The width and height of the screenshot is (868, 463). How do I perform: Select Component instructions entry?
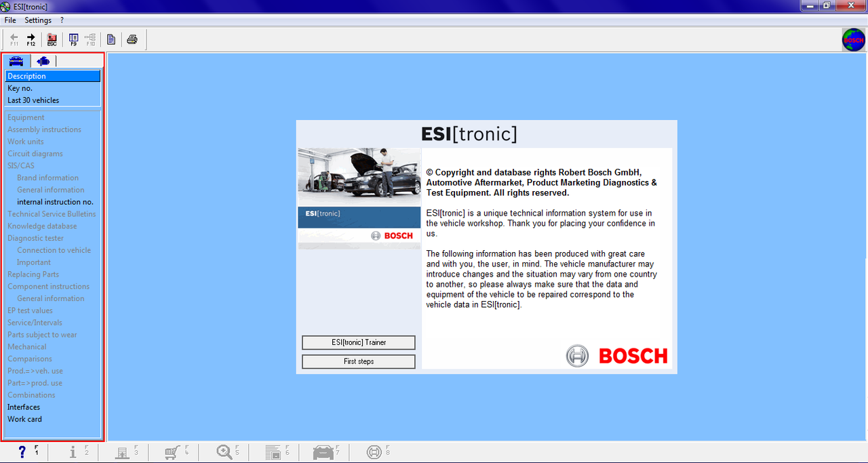coord(48,287)
